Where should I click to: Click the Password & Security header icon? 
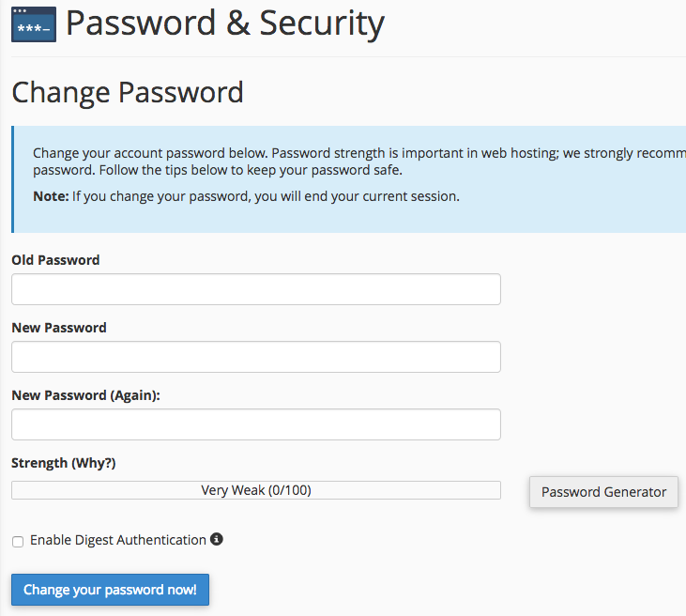click(34, 24)
